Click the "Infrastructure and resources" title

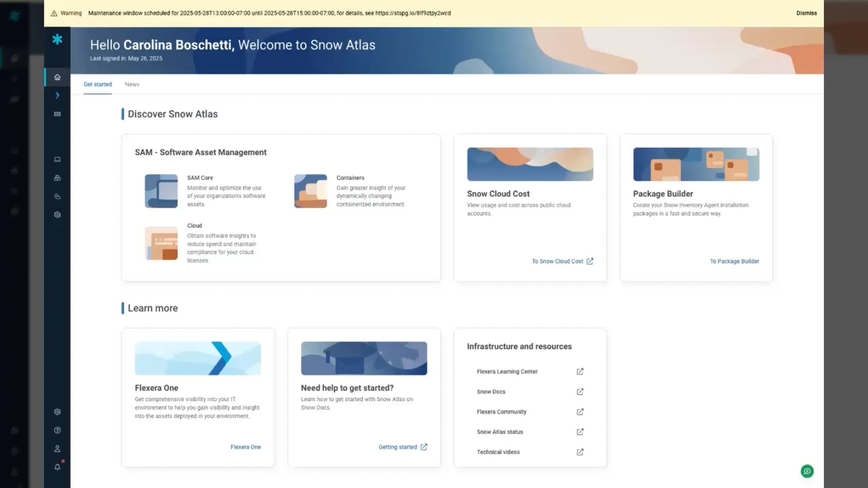point(519,346)
